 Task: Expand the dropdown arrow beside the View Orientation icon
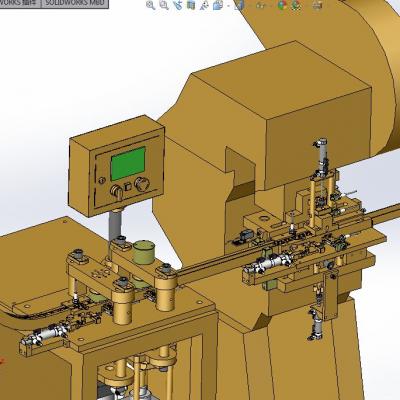tap(228, 6)
